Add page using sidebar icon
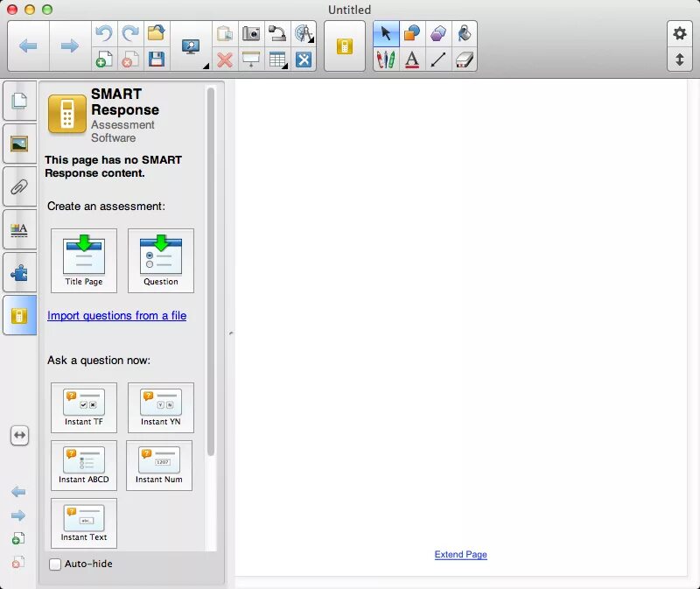The height and width of the screenshot is (589, 700). click(17, 538)
